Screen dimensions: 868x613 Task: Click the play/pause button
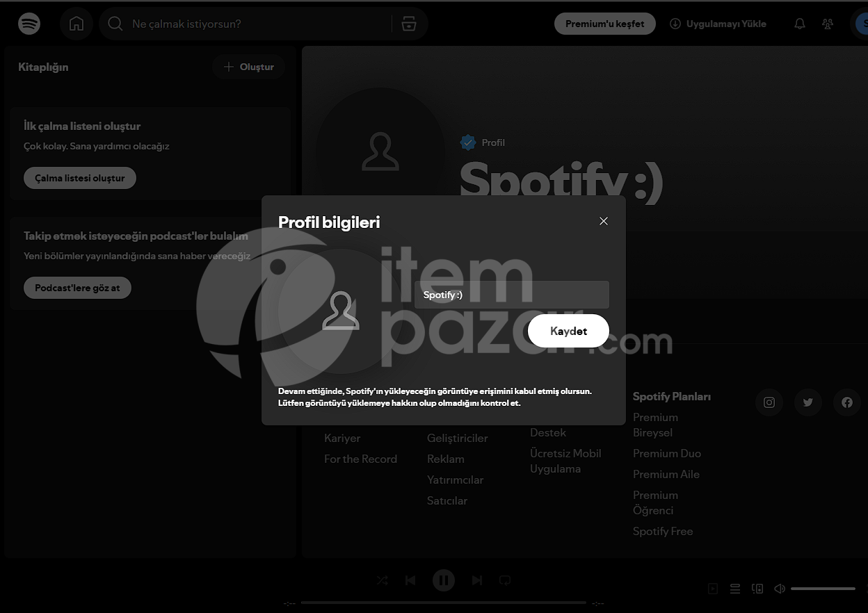tap(444, 580)
